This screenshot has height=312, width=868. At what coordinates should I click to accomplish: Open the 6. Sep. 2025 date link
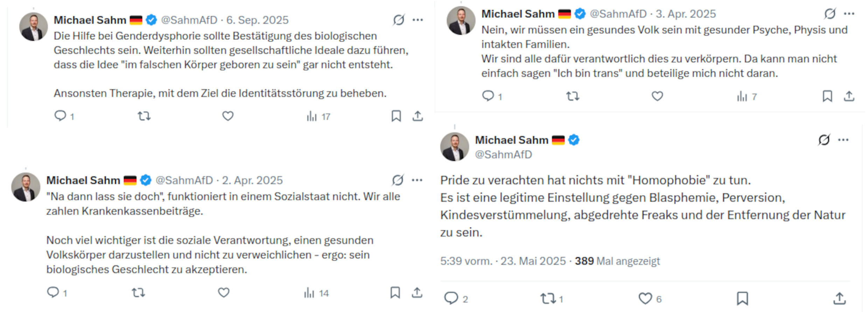pyautogui.click(x=257, y=20)
